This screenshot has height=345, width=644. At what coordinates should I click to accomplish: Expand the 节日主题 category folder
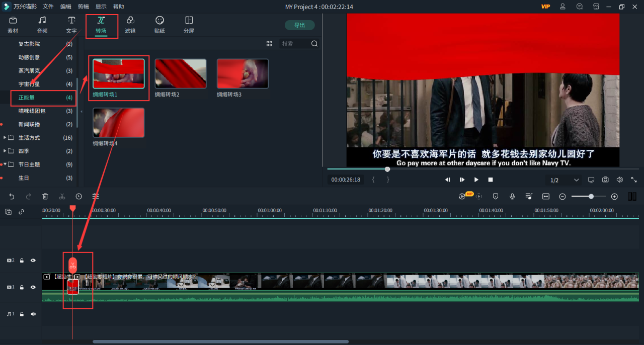point(6,164)
